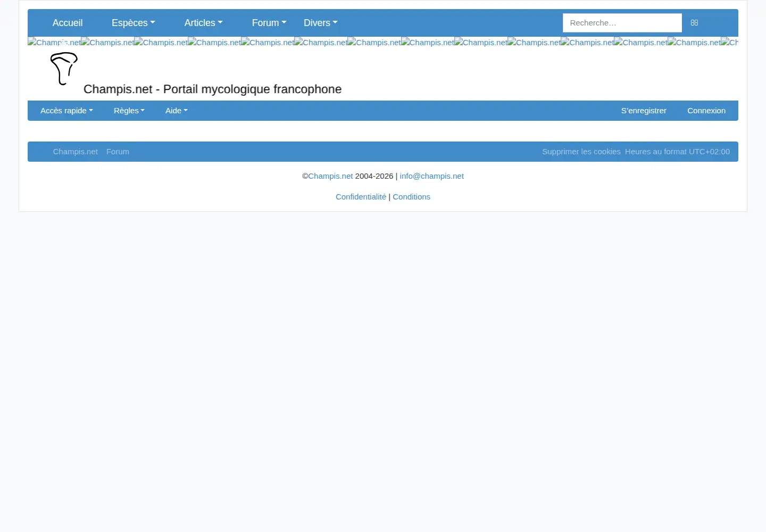Expand the Articles dropdown menu
Viewport: 766px width, 532px height.
pyautogui.click(x=203, y=23)
